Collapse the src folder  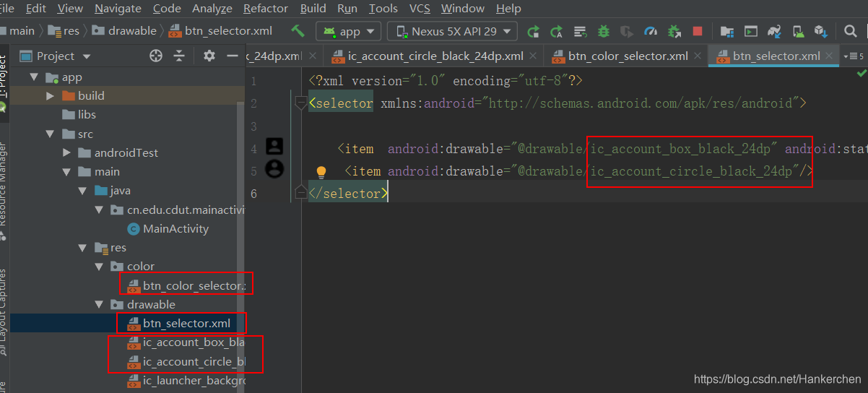[x=50, y=134]
